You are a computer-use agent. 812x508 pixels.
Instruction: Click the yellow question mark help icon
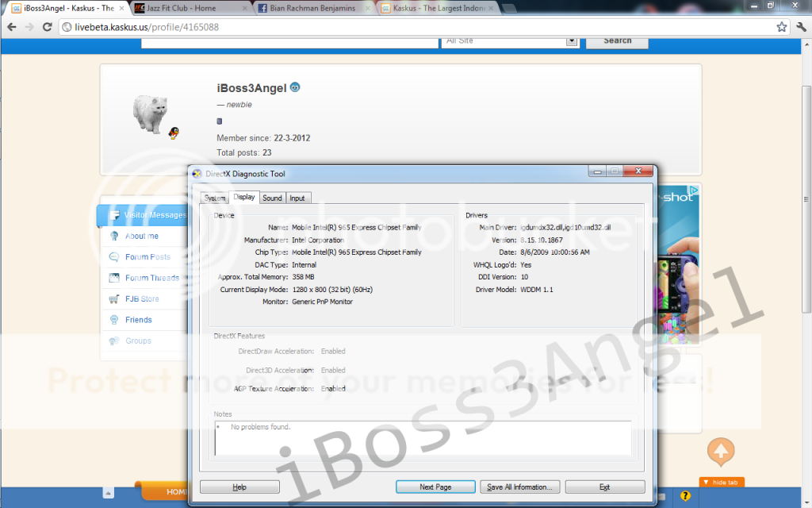tap(685, 497)
